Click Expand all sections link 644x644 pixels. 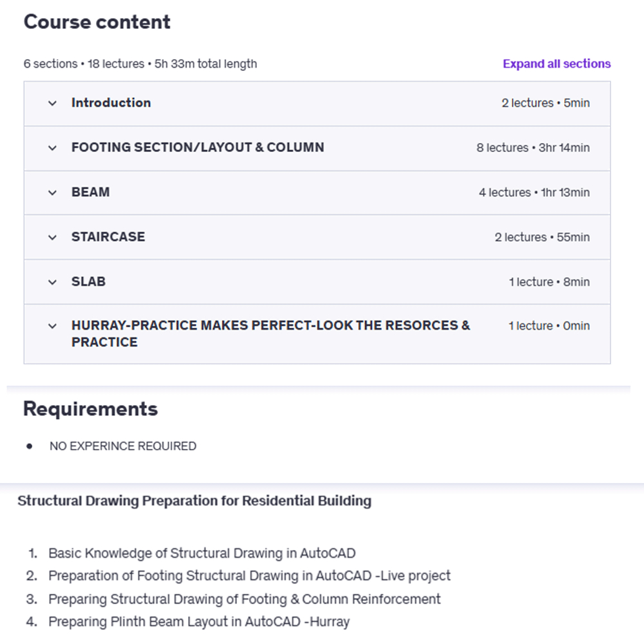point(556,64)
